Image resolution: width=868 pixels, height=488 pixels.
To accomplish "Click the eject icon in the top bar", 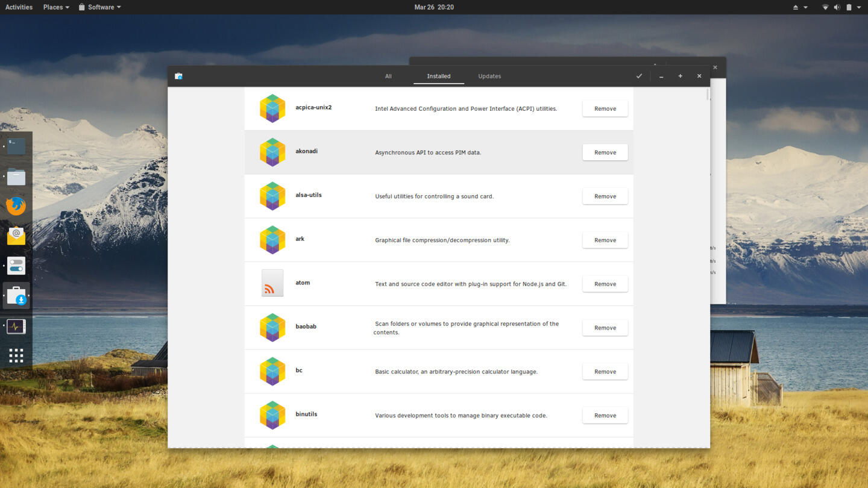I will tap(795, 7).
